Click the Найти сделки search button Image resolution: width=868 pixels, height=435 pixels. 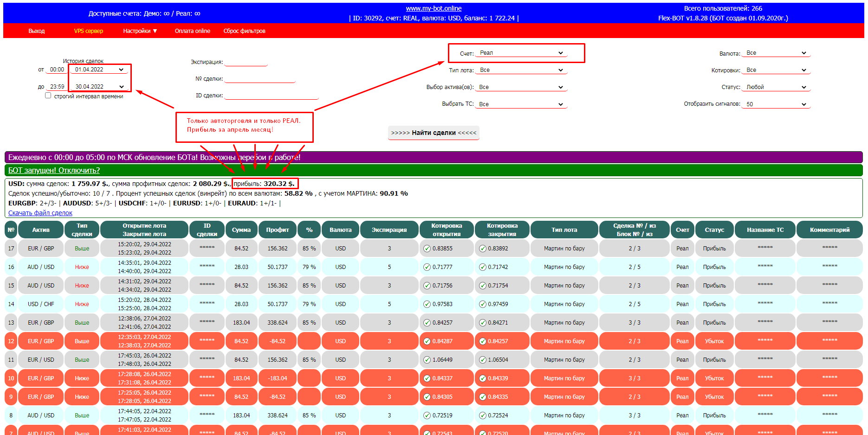point(434,133)
